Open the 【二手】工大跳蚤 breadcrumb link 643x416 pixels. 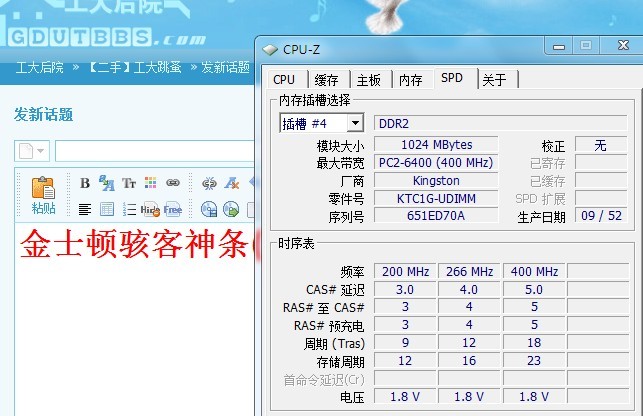(x=135, y=67)
